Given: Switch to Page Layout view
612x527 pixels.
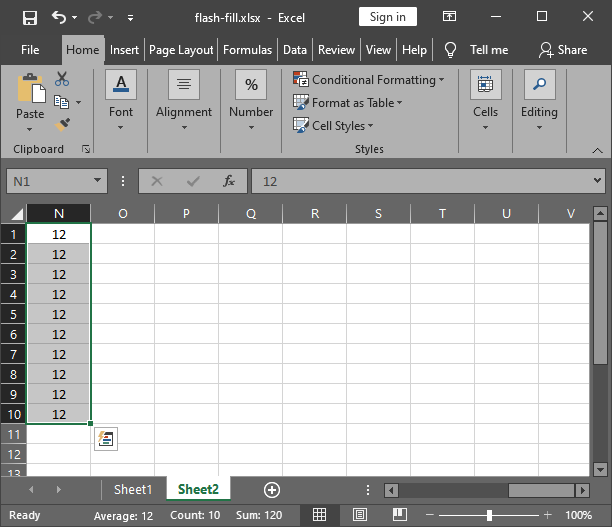Looking at the screenshot, I should point(359,515).
